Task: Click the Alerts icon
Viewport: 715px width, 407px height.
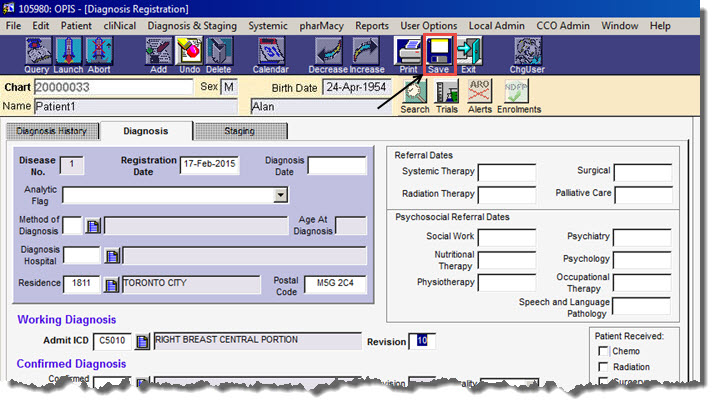Action: pos(480,94)
